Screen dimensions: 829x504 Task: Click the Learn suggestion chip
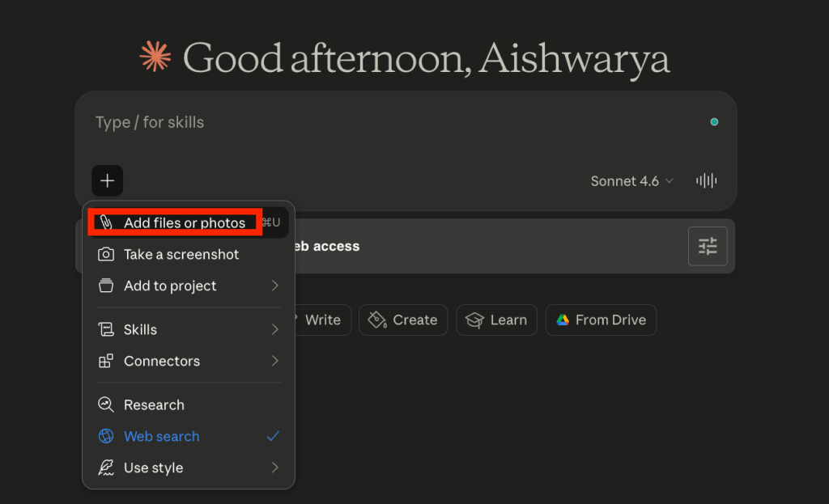[496, 320]
